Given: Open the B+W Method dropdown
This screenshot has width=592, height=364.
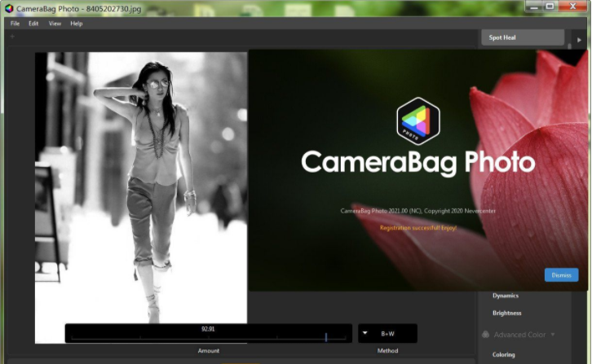Looking at the screenshot, I should [x=388, y=333].
